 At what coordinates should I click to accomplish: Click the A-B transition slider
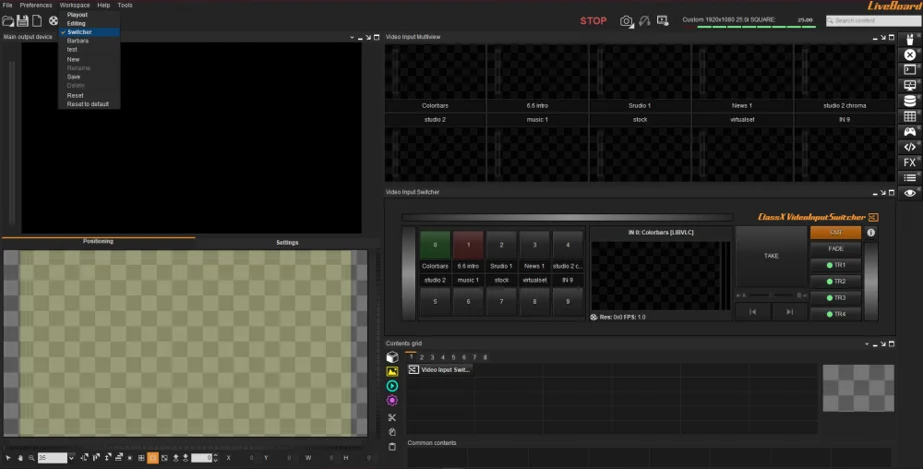pos(770,295)
